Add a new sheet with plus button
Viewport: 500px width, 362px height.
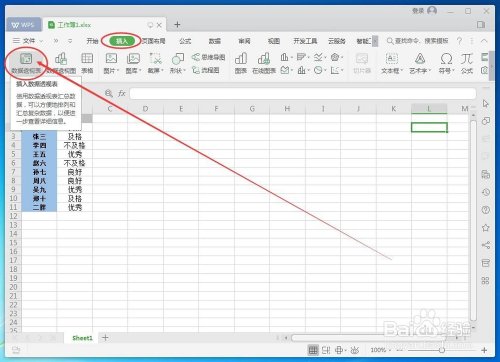[x=105, y=338]
